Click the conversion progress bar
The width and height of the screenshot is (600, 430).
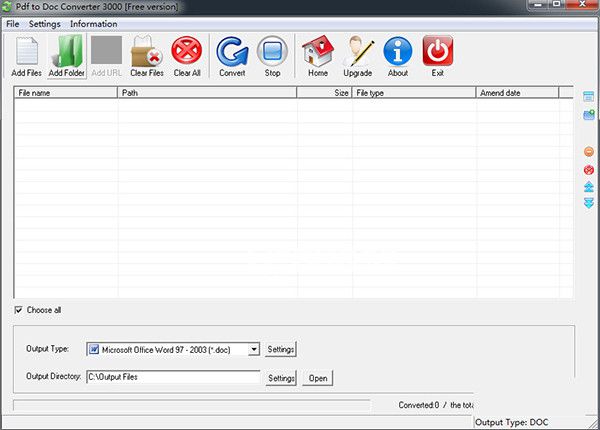(192, 405)
